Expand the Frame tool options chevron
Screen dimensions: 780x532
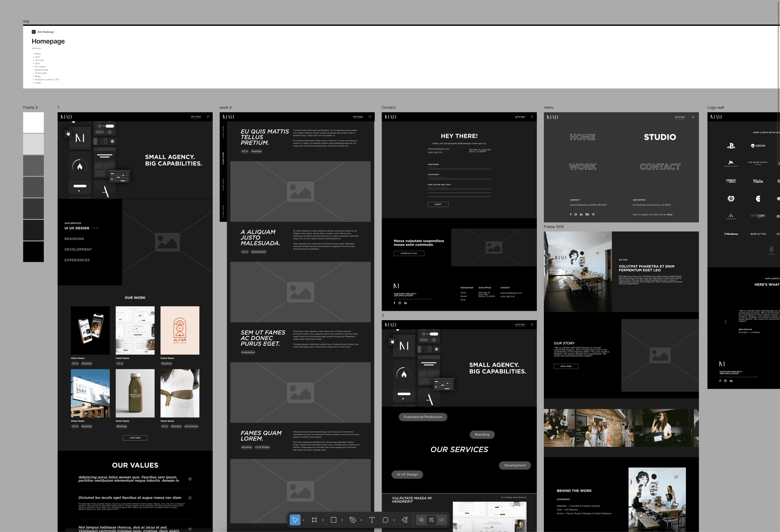tap(323, 520)
